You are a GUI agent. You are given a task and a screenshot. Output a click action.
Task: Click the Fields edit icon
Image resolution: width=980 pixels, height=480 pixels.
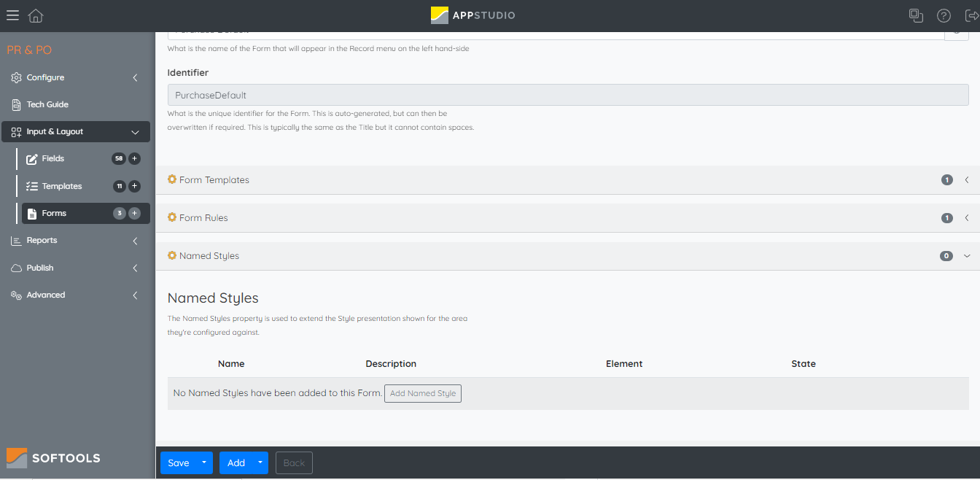31,159
